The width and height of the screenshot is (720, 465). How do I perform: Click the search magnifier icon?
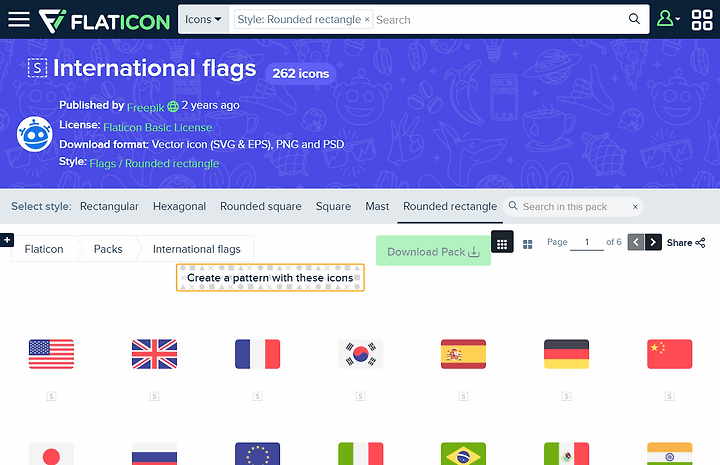(x=634, y=19)
